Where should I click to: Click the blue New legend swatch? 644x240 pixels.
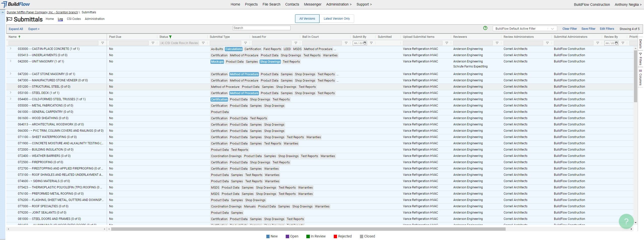pyautogui.click(x=268, y=236)
